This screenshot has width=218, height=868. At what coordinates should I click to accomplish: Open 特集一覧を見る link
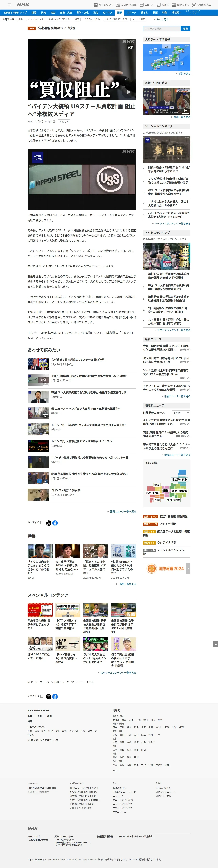(126, 584)
